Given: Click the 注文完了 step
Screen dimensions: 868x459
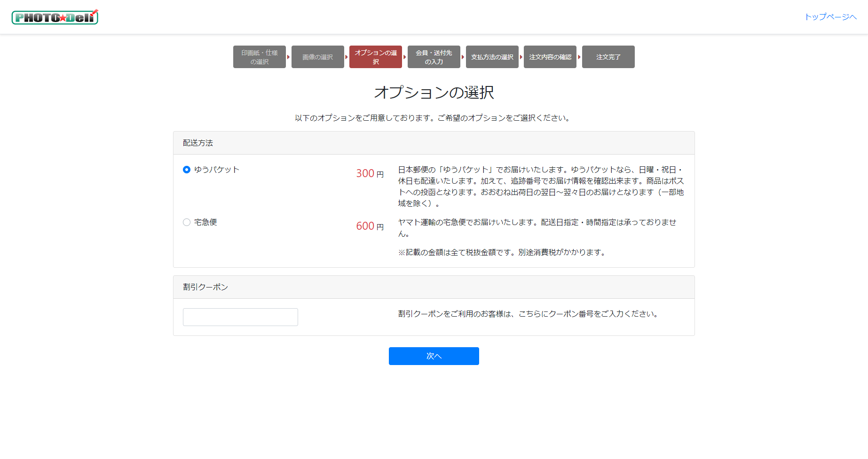Looking at the screenshot, I should pyautogui.click(x=608, y=57).
